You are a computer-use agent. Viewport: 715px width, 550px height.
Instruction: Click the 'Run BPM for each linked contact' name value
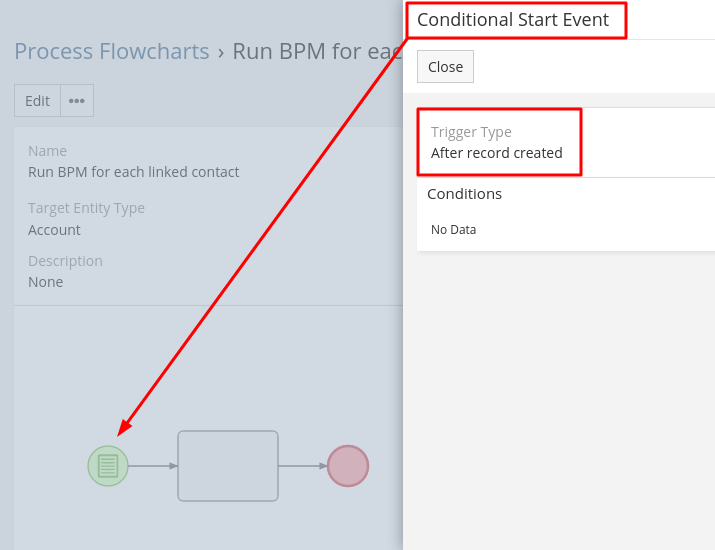click(x=134, y=172)
